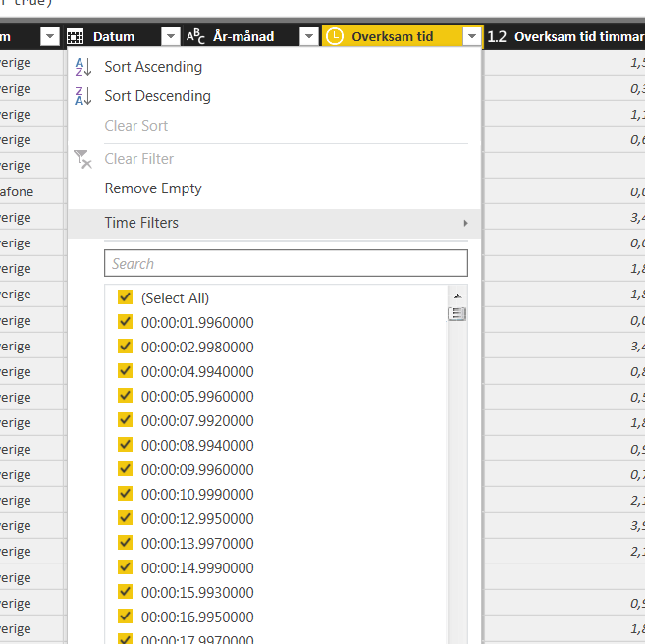Click the filter list scrollbar thumb

point(457,314)
